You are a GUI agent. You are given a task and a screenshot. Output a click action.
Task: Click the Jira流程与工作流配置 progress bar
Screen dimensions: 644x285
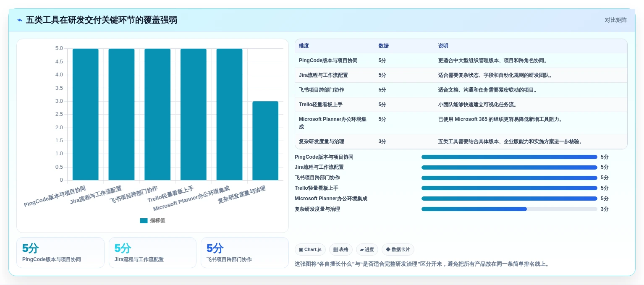pyautogui.click(x=509, y=167)
